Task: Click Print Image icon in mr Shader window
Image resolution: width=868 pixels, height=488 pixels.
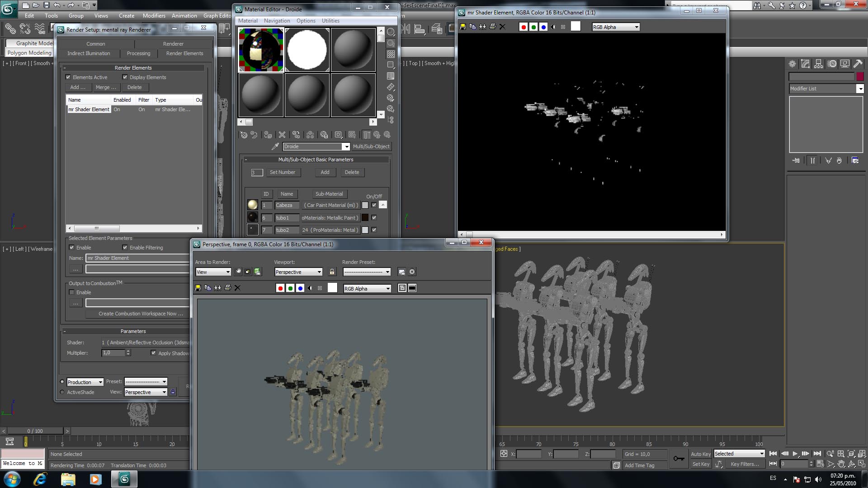Action: (493, 27)
